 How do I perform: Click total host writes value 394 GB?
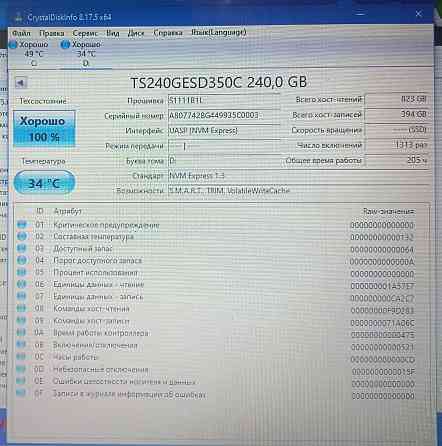click(397, 114)
